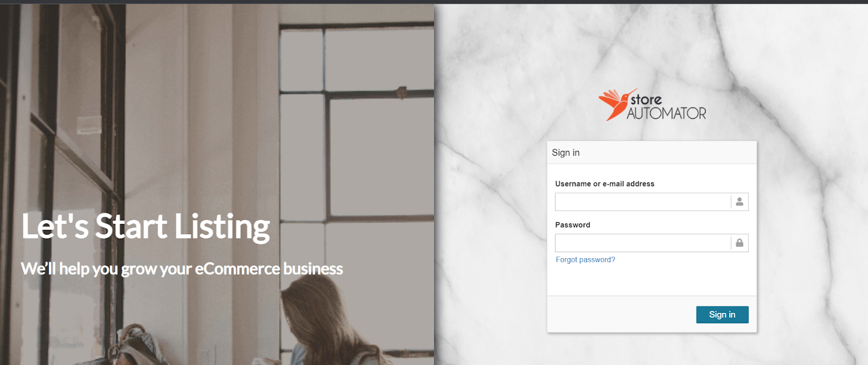Viewport: 868px width, 365px height.
Task: Click the Sign in panel header title
Action: (566, 153)
